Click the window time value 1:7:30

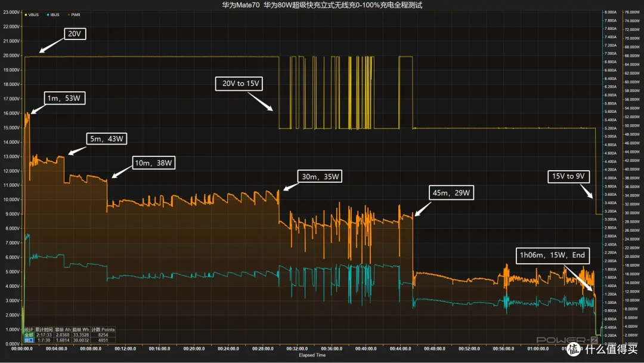click(44, 340)
